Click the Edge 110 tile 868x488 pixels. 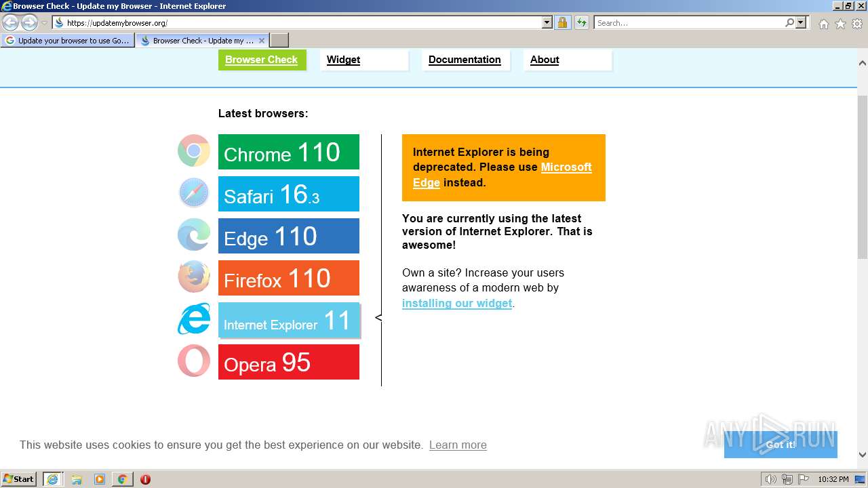[289, 236]
